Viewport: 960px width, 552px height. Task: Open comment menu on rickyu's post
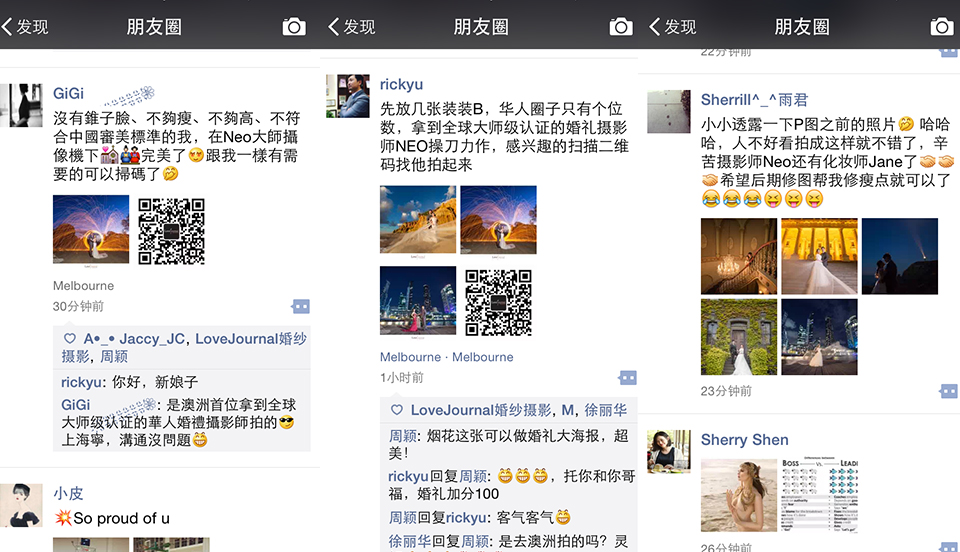point(628,378)
